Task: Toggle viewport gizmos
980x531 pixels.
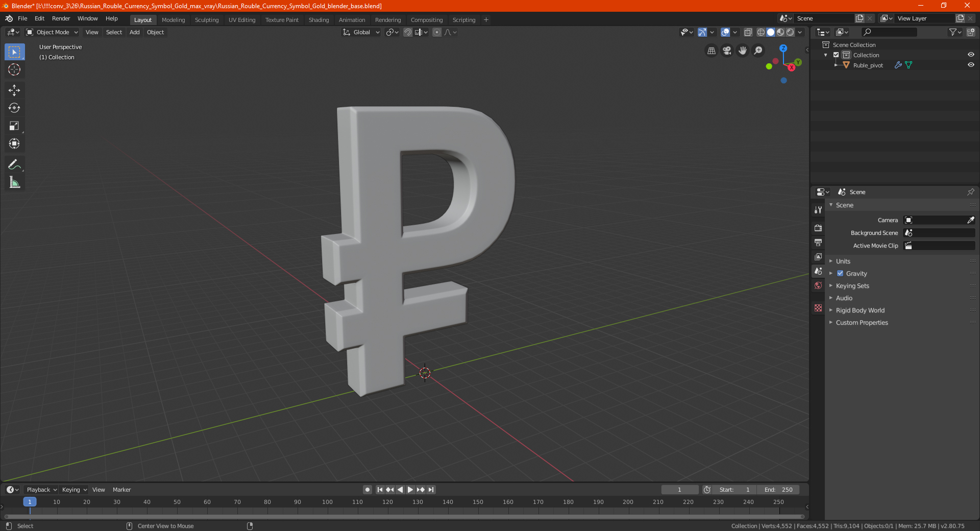Action: pos(702,32)
